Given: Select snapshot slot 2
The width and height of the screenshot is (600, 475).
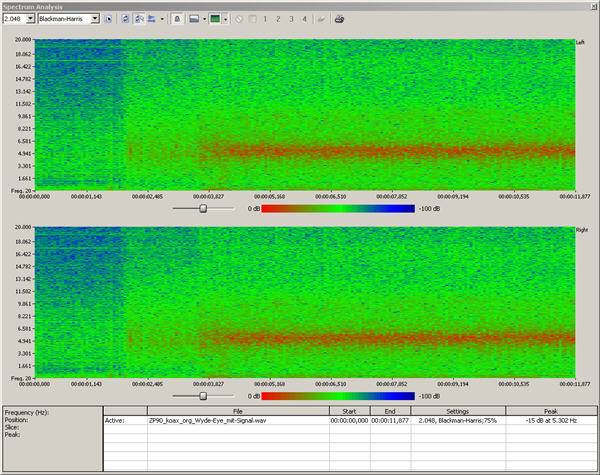Looking at the screenshot, I should pyautogui.click(x=278, y=19).
